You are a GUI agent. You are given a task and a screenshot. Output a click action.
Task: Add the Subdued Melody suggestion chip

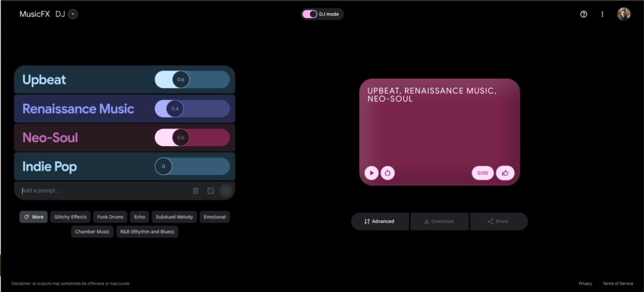[175, 216]
